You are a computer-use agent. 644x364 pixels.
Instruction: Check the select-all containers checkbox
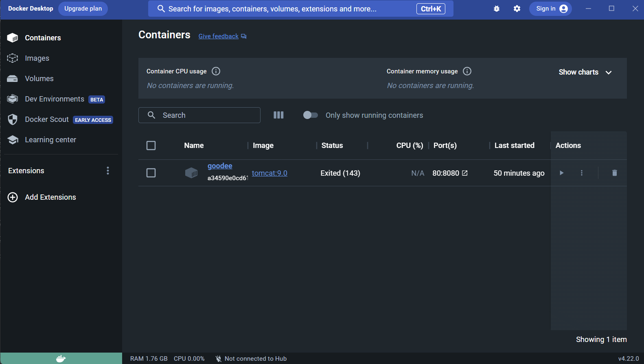[x=151, y=146]
